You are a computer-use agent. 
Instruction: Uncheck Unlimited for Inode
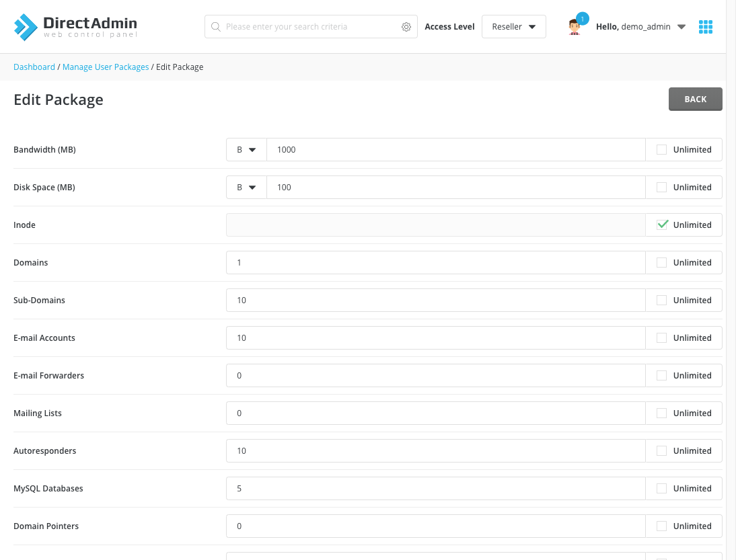(x=661, y=225)
